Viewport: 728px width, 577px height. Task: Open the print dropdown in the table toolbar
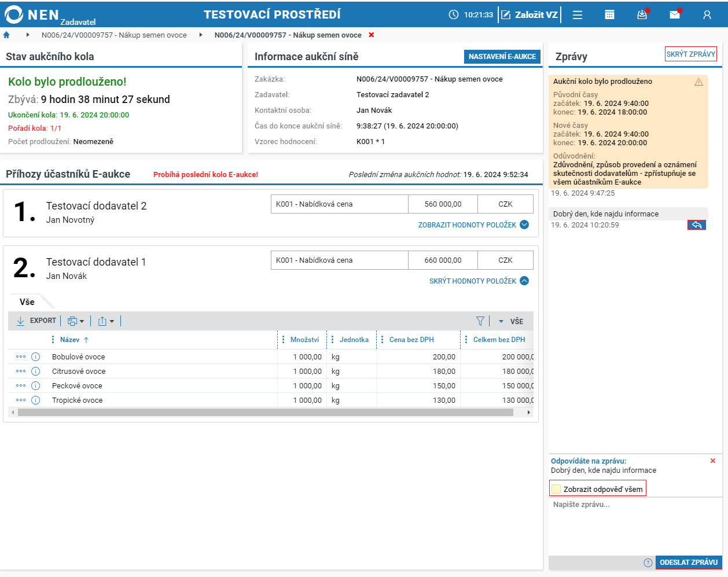(76, 321)
